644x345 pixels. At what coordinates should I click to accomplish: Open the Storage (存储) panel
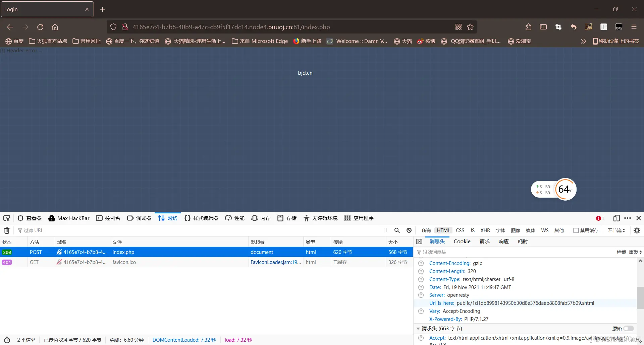coord(287,218)
